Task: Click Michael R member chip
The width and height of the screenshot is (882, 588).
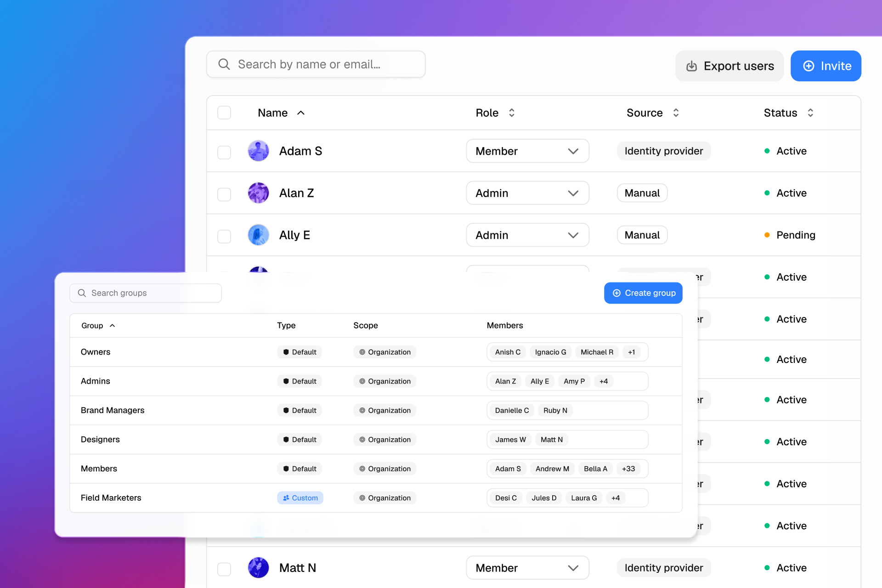Action: (597, 352)
